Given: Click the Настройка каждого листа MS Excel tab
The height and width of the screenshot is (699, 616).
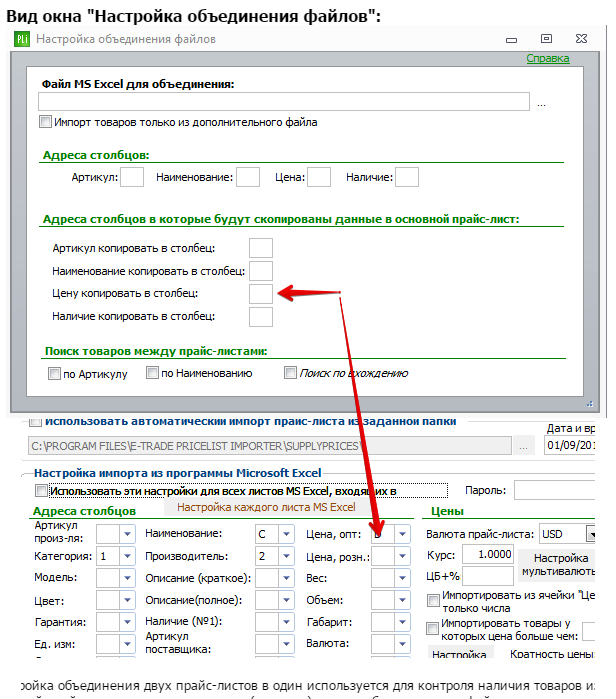Looking at the screenshot, I should click(x=266, y=507).
